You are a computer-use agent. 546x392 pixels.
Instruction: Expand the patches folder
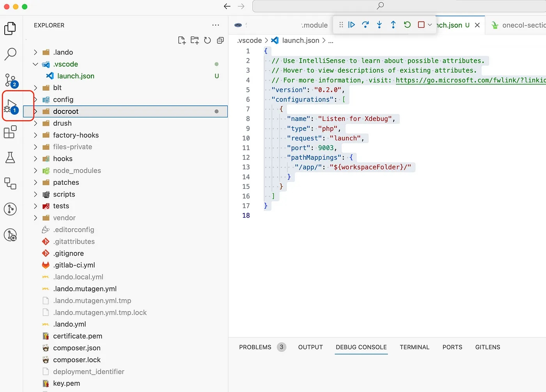tap(35, 183)
